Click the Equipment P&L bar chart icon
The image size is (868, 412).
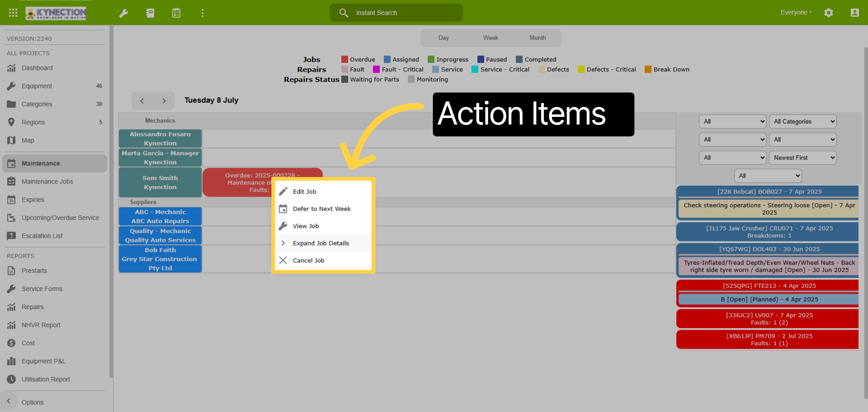[12, 361]
